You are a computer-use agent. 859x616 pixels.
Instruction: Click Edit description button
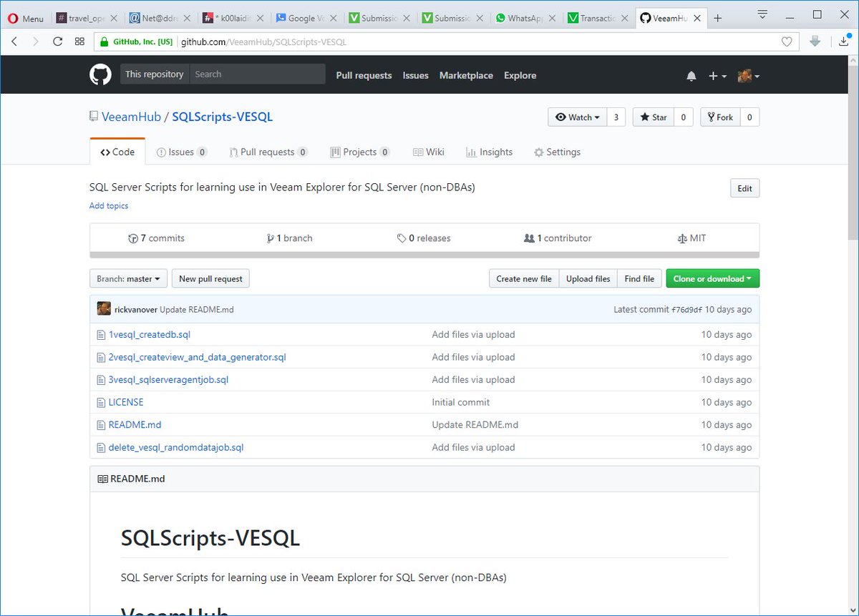[x=744, y=188]
